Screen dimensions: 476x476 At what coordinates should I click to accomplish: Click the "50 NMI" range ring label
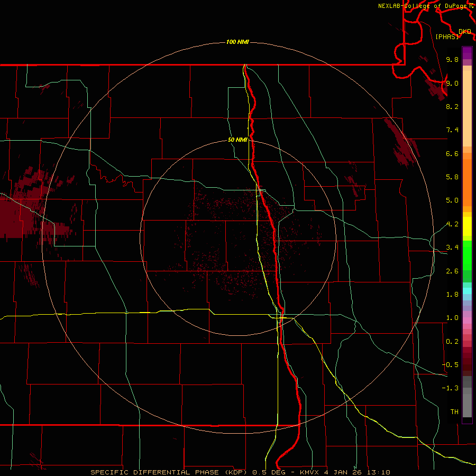237,140
